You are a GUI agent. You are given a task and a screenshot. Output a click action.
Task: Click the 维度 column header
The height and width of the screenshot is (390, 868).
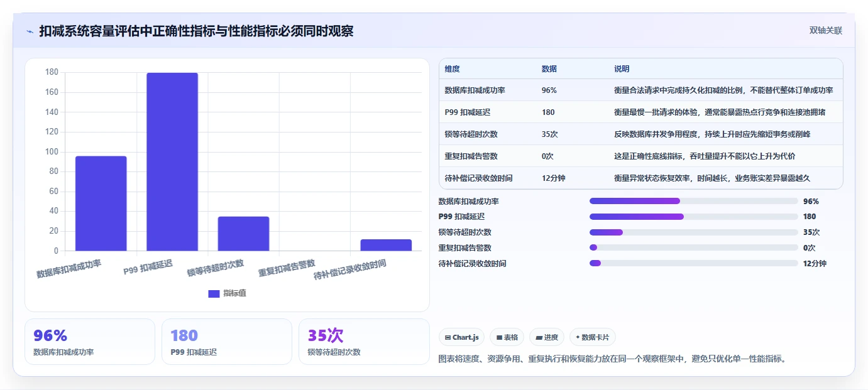coord(452,69)
